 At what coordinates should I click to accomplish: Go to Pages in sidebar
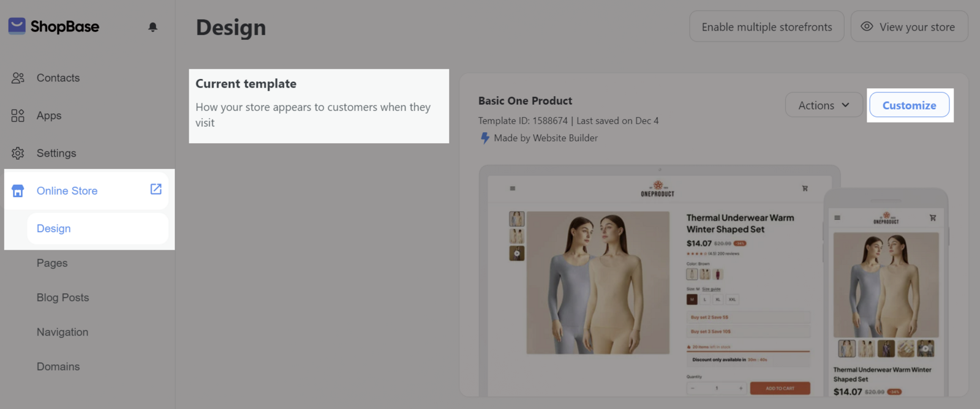tap(52, 263)
